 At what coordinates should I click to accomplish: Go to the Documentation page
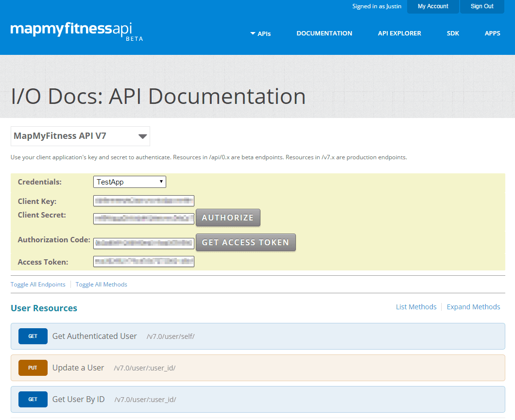[x=324, y=33]
